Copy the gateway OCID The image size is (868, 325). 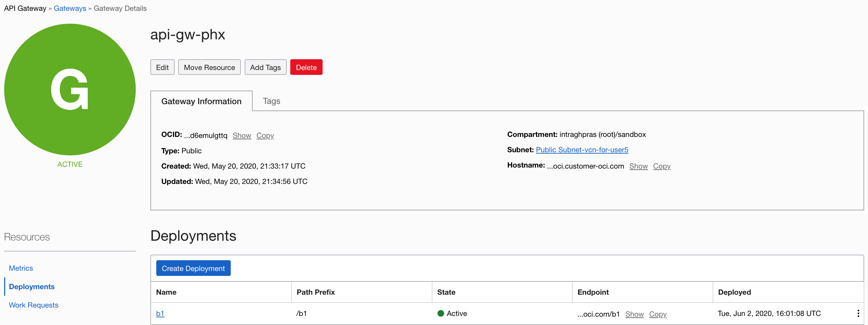click(265, 136)
